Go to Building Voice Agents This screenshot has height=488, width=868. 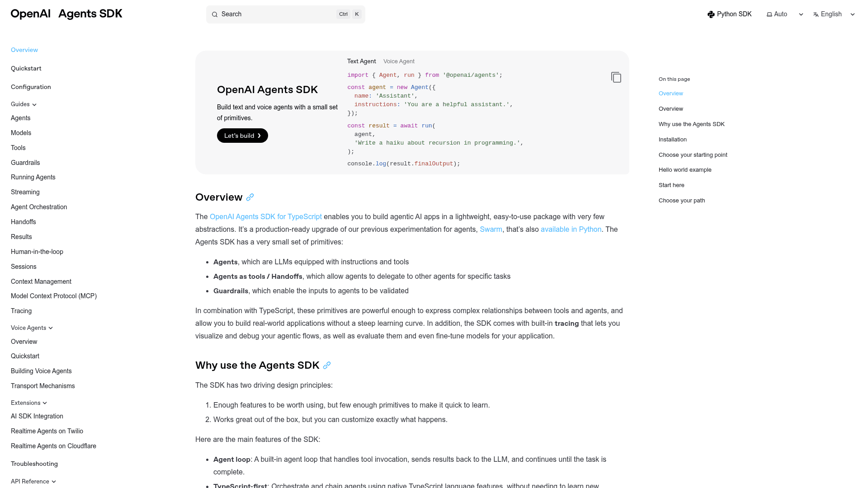point(41,371)
